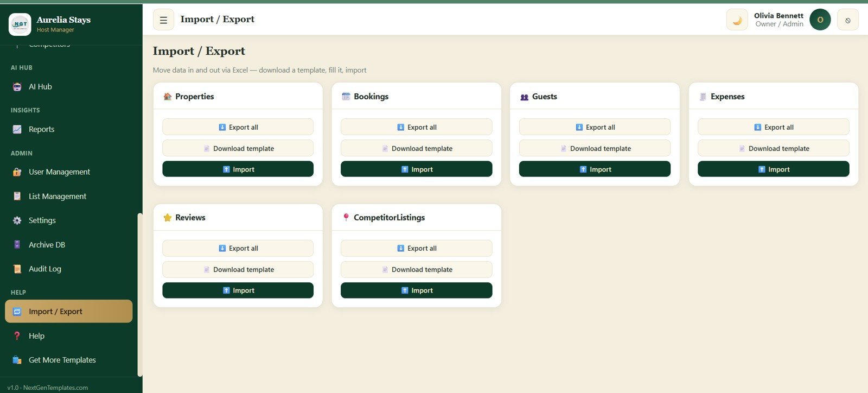Download the Properties template
This screenshot has width=868, height=393.
[238, 148]
